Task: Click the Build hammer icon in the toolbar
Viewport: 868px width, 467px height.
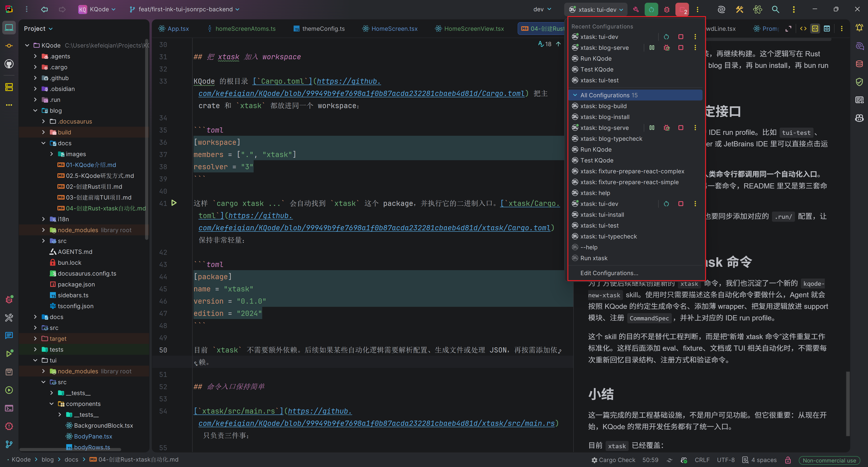Action: tap(636, 10)
